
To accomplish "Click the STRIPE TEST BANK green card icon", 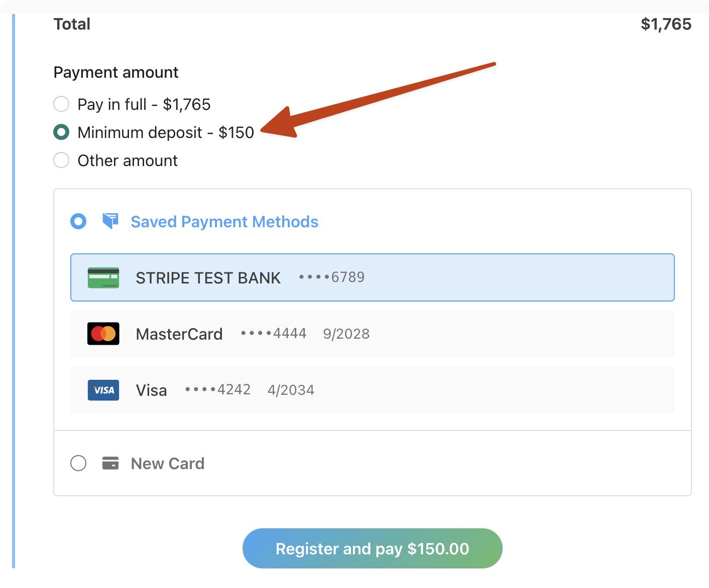I will 103,278.
